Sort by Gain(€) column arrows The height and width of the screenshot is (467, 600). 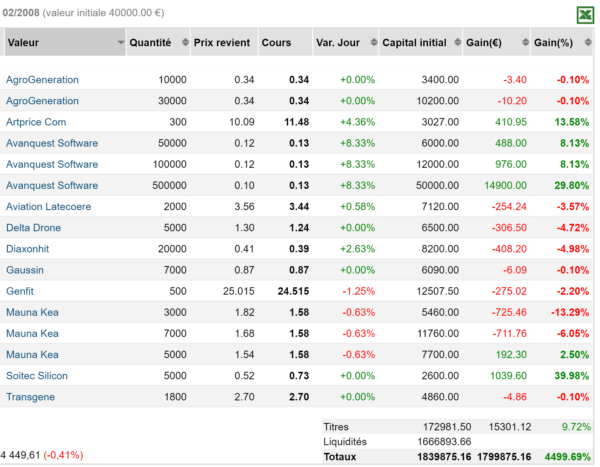pyautogui.click(x=525, y=42)
